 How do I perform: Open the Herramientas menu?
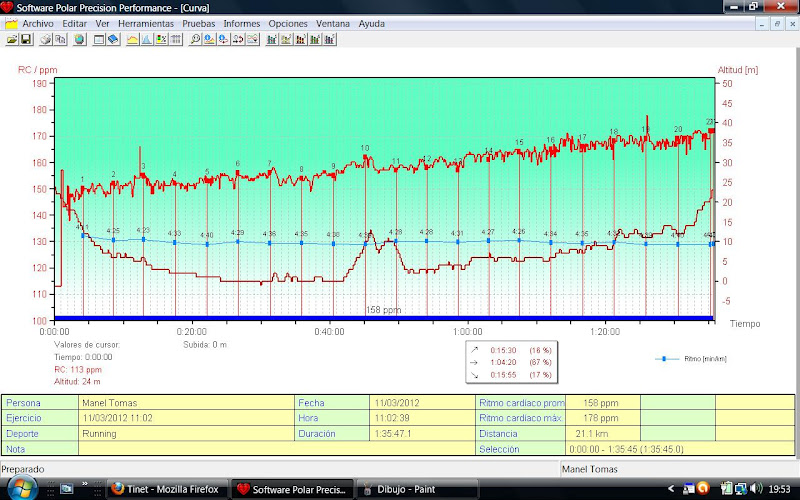[146, 23]
